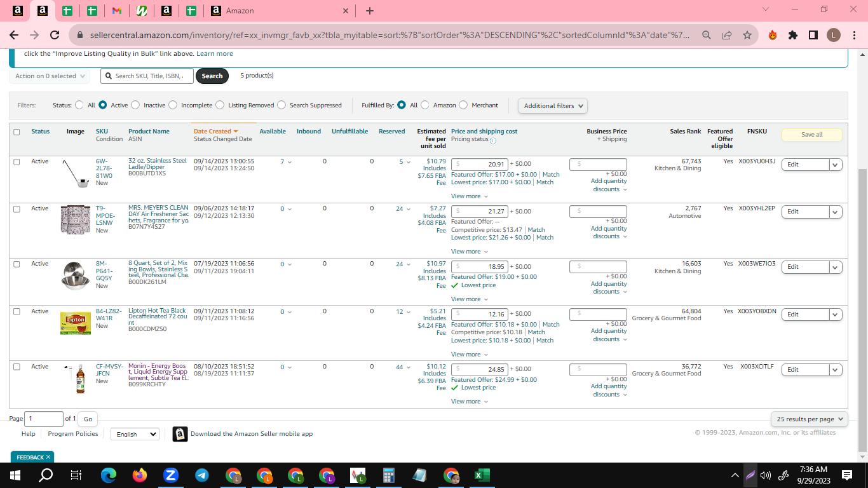Image resolution: width=868 pixels, height=488 pixels.
Task: Click the Search button
Action: point(212,76)
